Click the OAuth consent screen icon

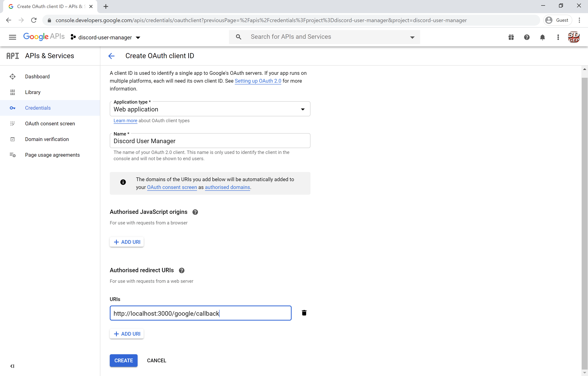pyautogui.click(x=12, y=123)
